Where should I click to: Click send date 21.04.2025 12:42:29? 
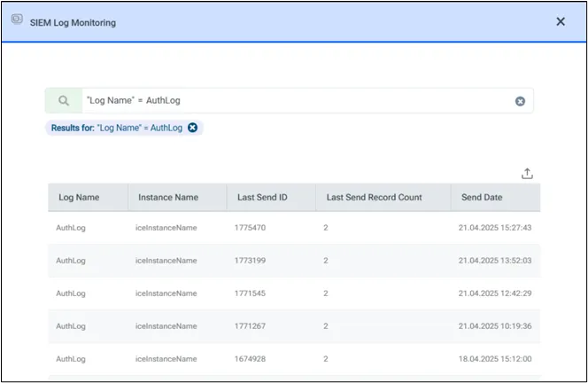(495, 293)
